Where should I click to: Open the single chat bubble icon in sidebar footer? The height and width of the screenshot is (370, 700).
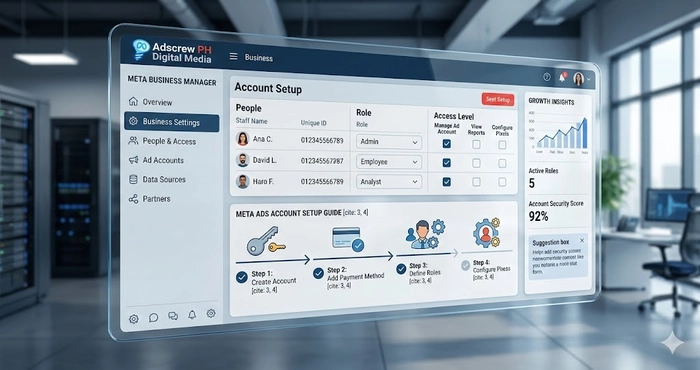pyautogui.click(x=154, y=317)
